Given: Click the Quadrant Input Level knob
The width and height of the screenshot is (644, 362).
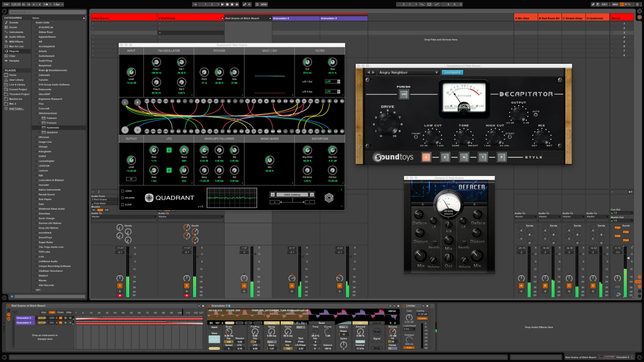Looking at the screenshot, I should (x=131, y=72).
